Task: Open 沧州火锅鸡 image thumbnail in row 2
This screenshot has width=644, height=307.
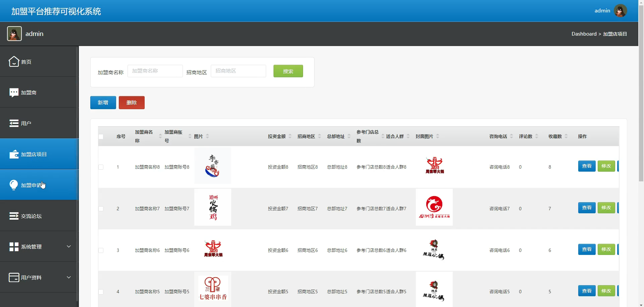Action: [x=213, y=207]
